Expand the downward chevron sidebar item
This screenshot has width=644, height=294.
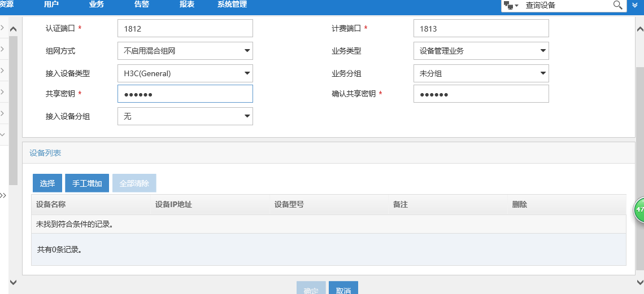click(2, 134)
